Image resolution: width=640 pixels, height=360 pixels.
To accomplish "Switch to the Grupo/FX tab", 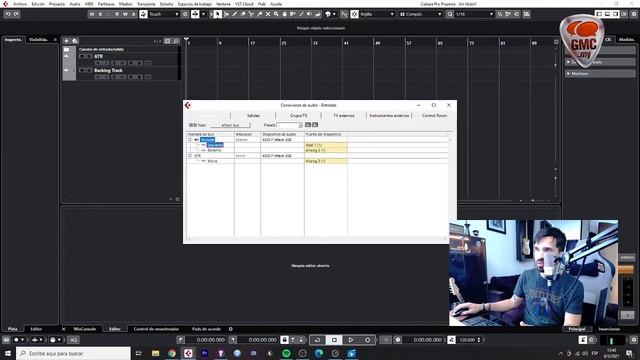I will [298, 116].
